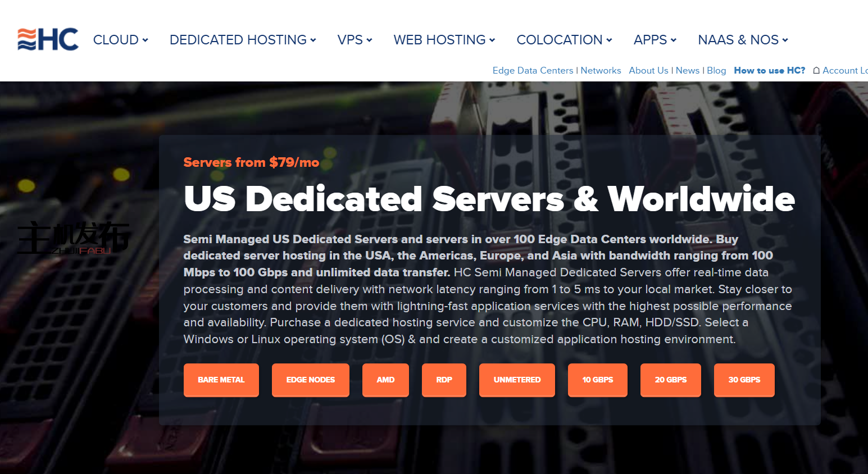Click the HC logo icon
868x474 pixels.
point(48,39)
